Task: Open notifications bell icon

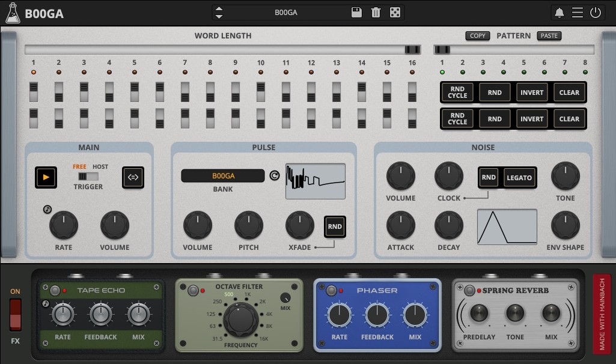Action: pyautogui.click(x=559, y=13)
